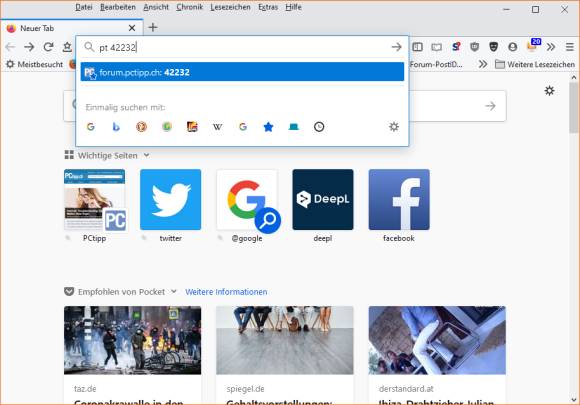Open the mask extension icon
Viewport: 580px width, 405px height.
[x=493, y=47]
